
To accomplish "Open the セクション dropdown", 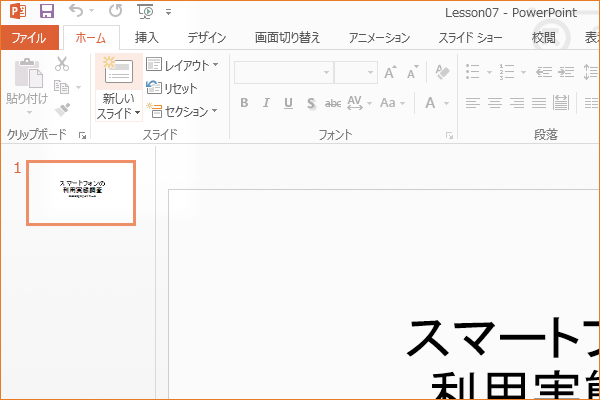I will (x=182, y=111).
